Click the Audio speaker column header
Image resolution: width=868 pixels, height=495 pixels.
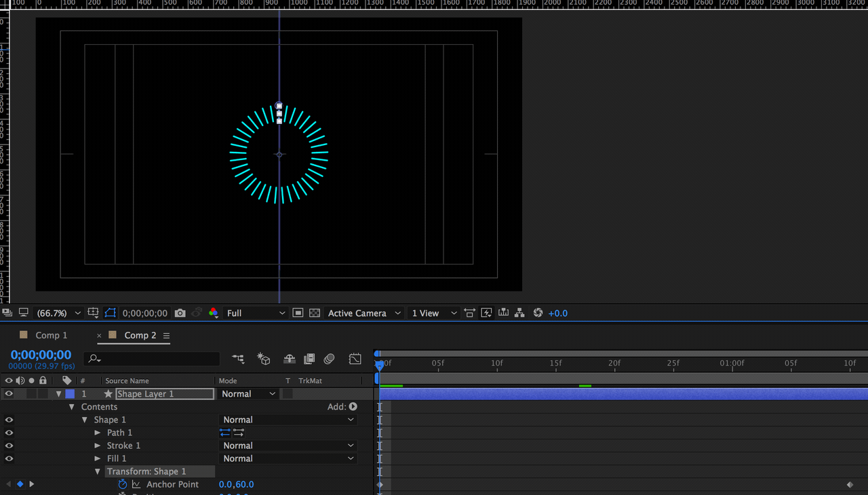click(20, 380)
